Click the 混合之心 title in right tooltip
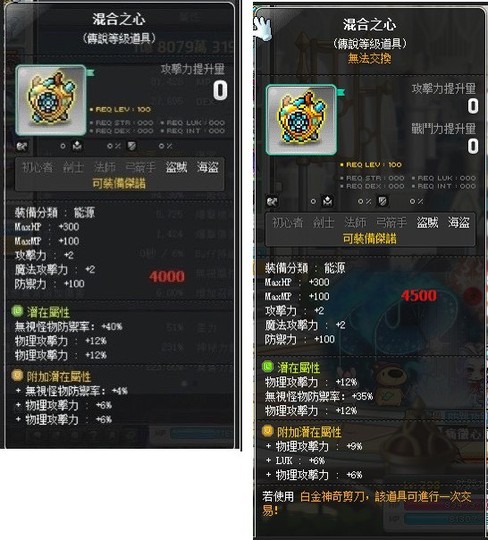 coord(370,25)
